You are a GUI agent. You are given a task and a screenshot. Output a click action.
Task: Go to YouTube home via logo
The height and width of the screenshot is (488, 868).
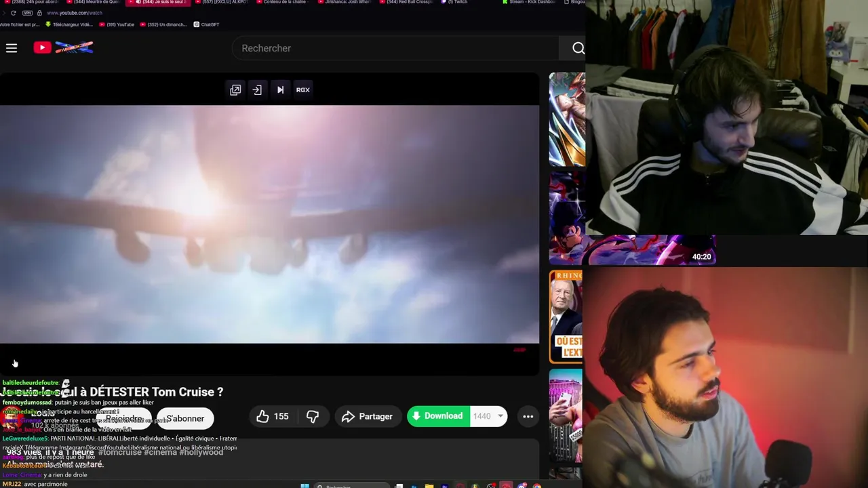pyautogui.click(x=63, y=47)
